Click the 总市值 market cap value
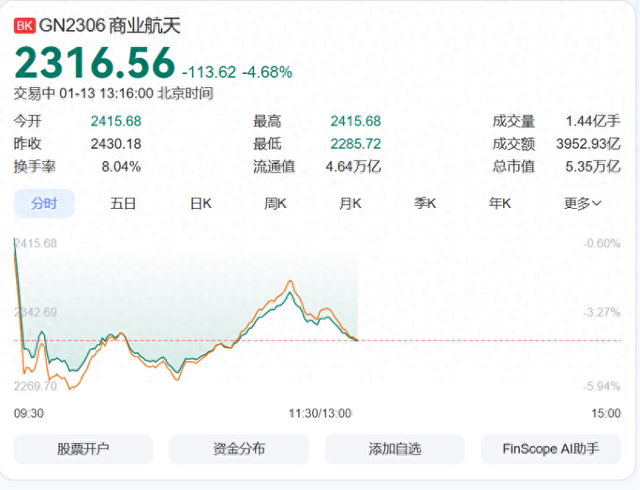640x490 pixels. [x=596, y=166]
